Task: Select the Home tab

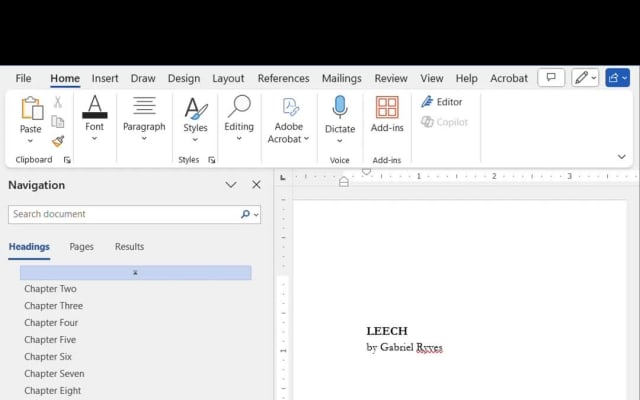Action: (65, 78)
